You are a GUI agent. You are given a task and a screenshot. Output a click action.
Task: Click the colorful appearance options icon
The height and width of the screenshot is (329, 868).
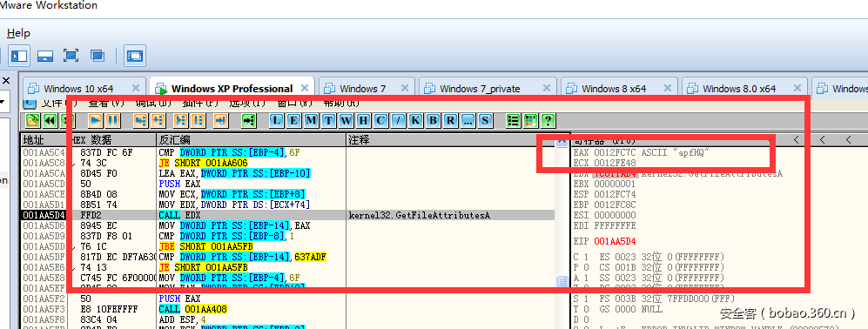click(x=531, y=120)
